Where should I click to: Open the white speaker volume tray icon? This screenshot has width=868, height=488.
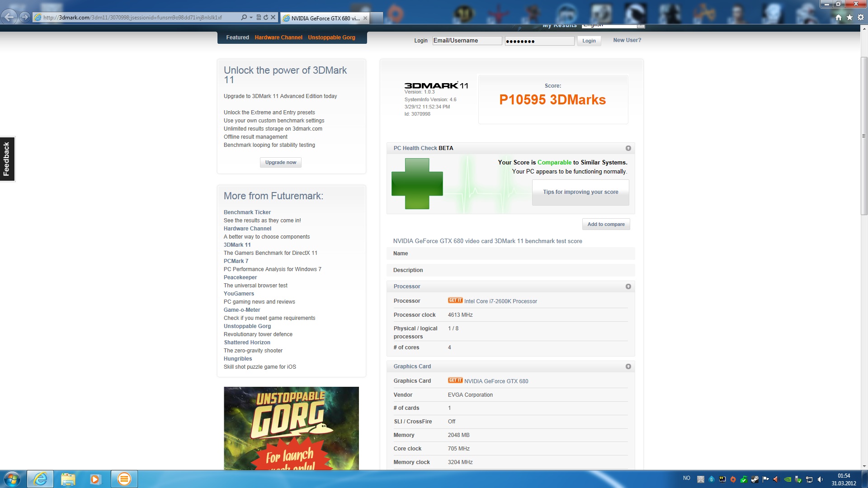[x=820, y=479]
